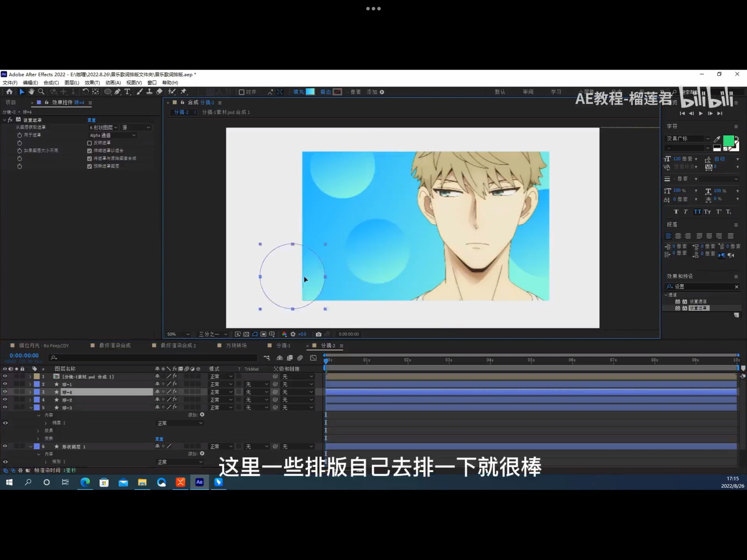Apply Small Caps text style
The width and height of the screenshot is (747, 560).
click(707, 212)
